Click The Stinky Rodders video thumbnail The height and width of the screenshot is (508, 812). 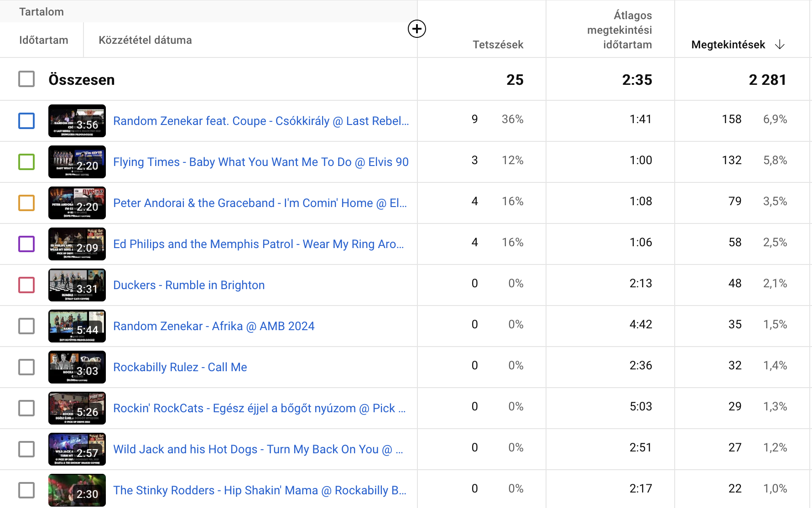(77, 490)
